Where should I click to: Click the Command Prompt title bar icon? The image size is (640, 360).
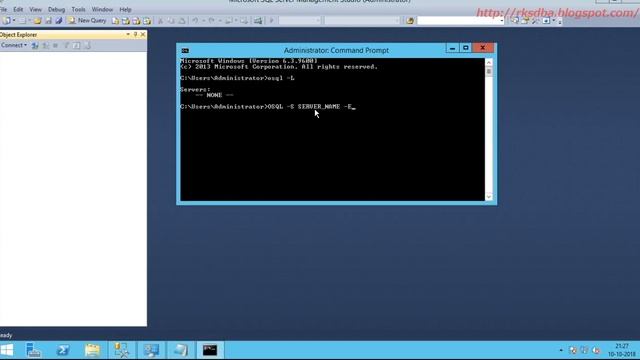tap(185, 51)
